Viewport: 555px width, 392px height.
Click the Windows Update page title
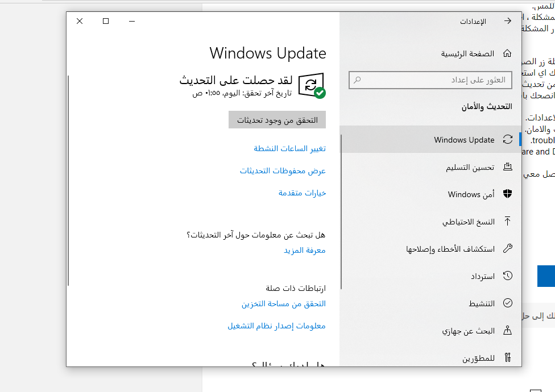click(x=268, y=53)
